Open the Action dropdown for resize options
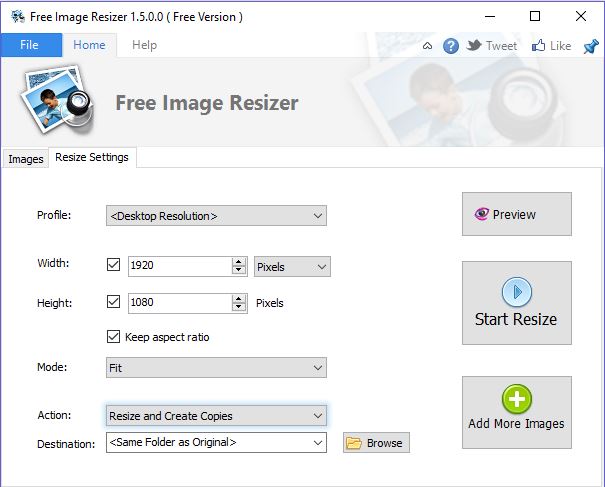The height and width of the screenshot is (487, 605). (x=216, y=415)
